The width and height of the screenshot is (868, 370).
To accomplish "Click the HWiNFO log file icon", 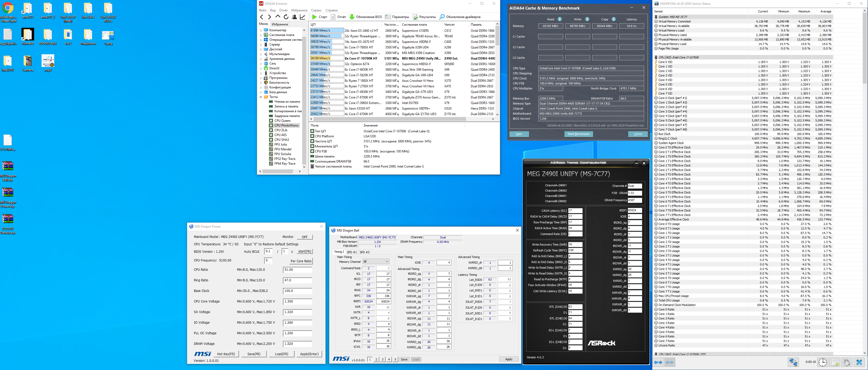I will click(835, 362).
